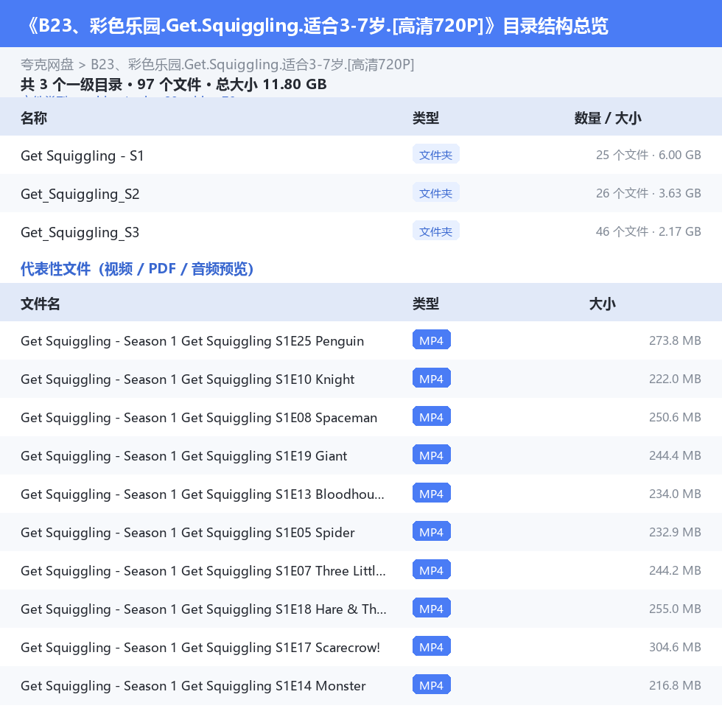Screen dimensions: 722x728
Task: Click the 类型 header in the folder table
Action: pyautogui.click(x=425, y=118)
